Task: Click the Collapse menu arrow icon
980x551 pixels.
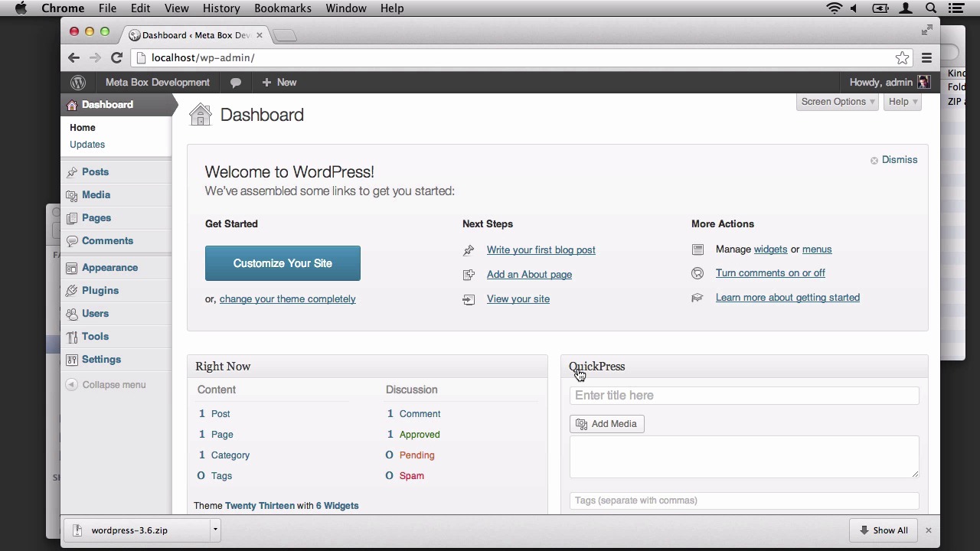Action: 72,385
